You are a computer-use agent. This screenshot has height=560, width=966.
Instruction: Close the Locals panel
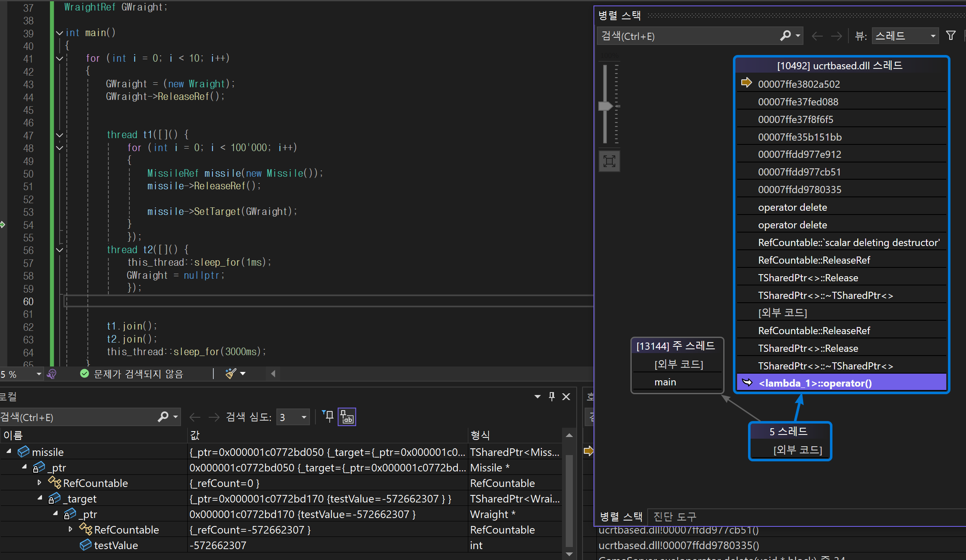pyautogui.click(x=566, y=397)
